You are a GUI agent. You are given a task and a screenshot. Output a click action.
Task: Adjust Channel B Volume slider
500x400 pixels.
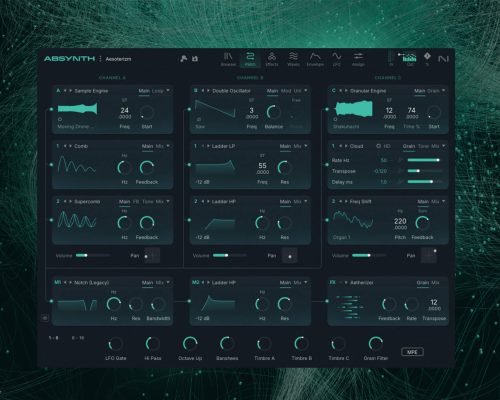(230, 255)
